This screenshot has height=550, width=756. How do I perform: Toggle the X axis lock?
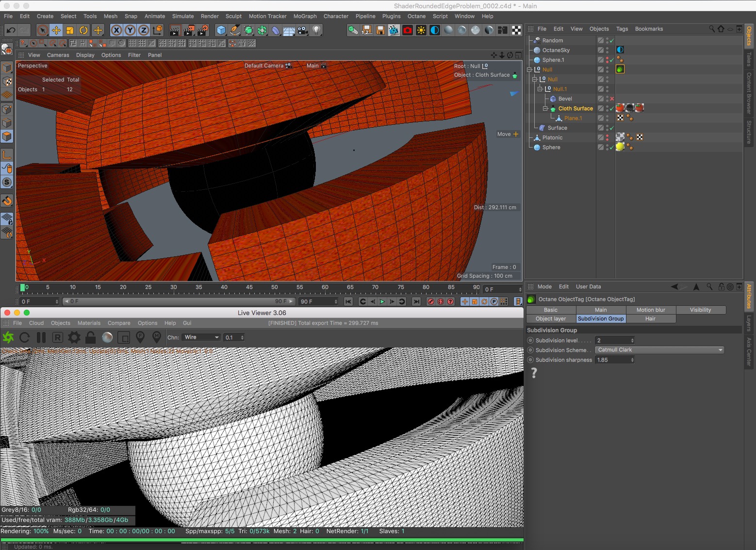(x=116, y=30)
